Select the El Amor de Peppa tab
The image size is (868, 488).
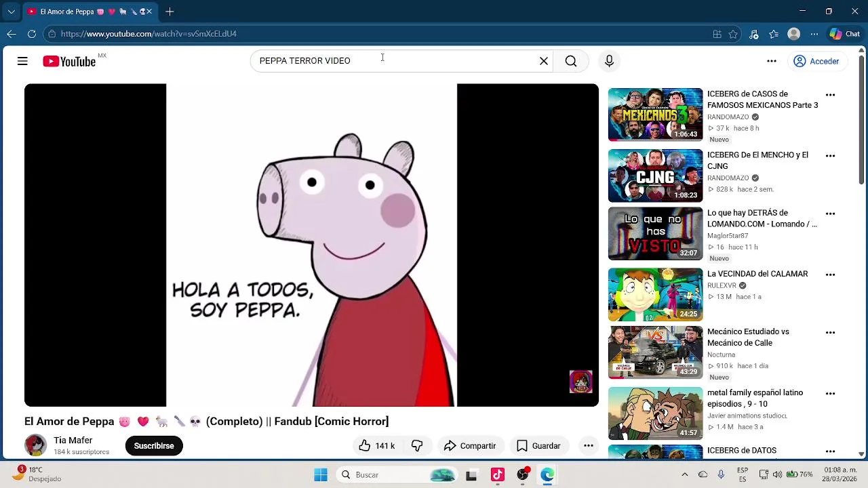coord(90,12)
